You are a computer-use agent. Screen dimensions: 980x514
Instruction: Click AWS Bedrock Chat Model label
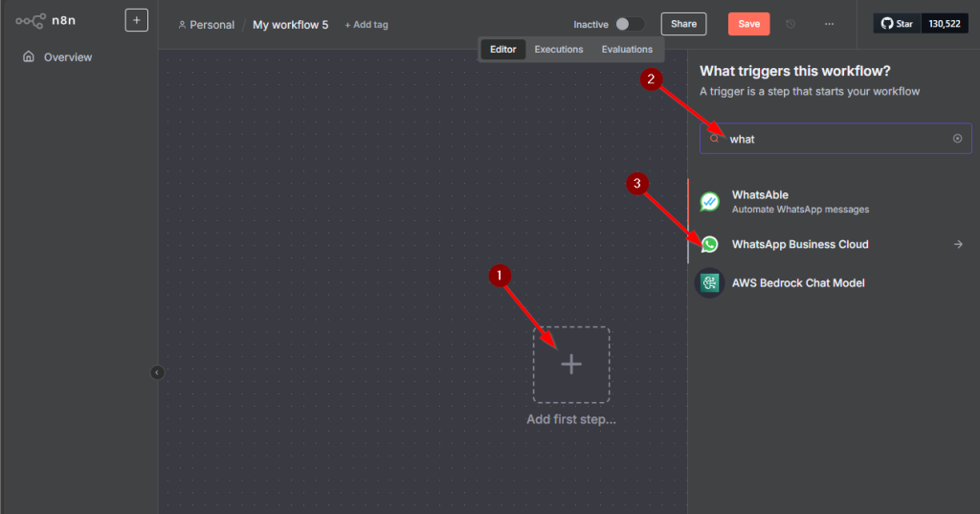point(798,283)
